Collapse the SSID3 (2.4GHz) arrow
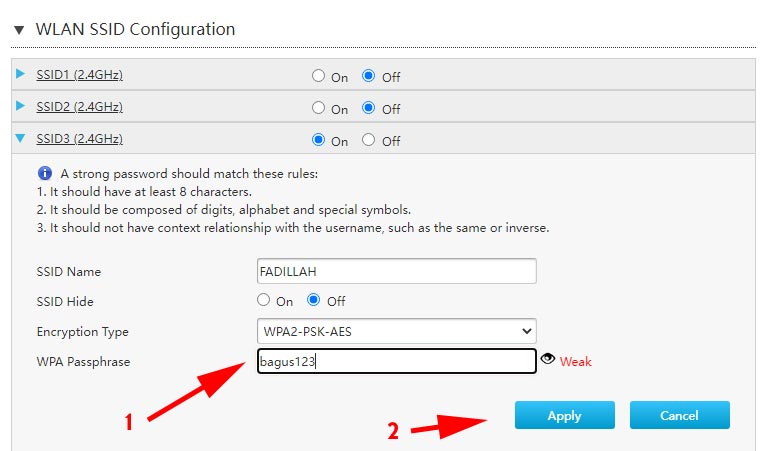 (20, 139)
